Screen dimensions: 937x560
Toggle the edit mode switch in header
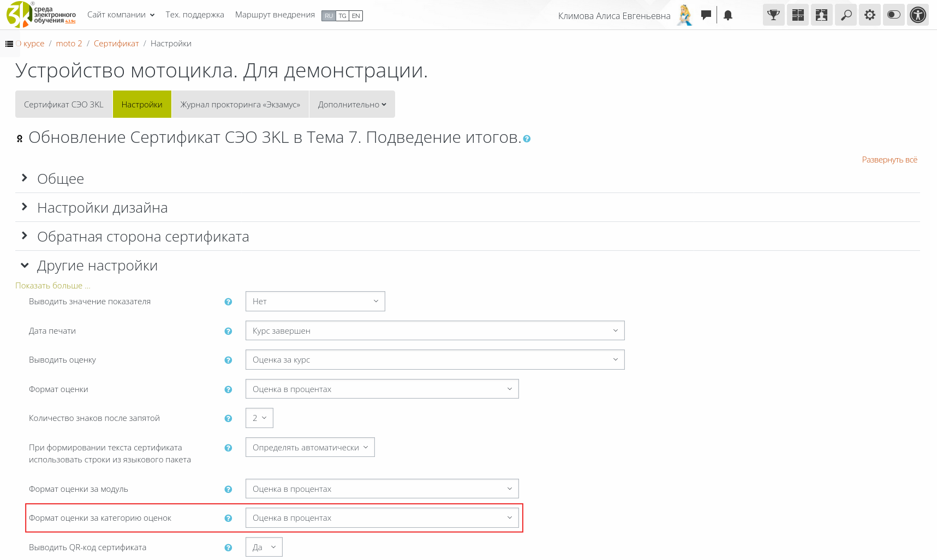(x=893, y=15)
